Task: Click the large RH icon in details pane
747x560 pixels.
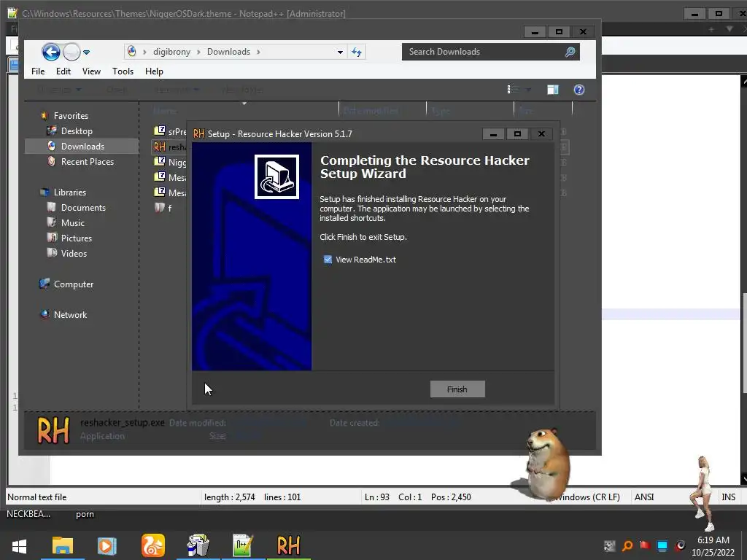Action: click(x=53, y=430)
